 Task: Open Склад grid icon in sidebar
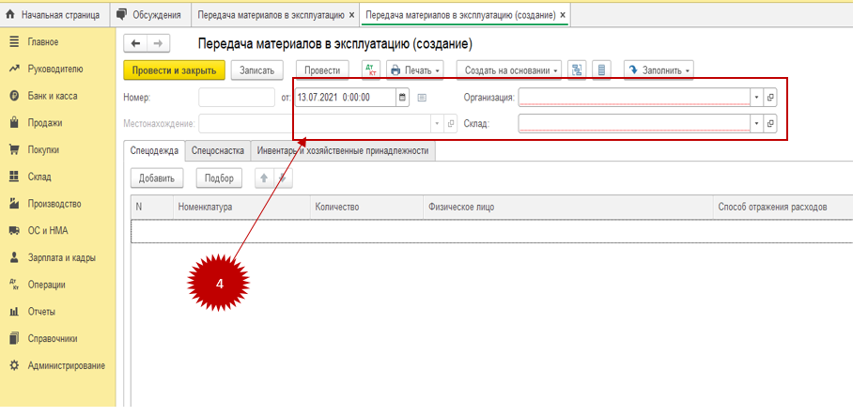click(x=14, y=178)
